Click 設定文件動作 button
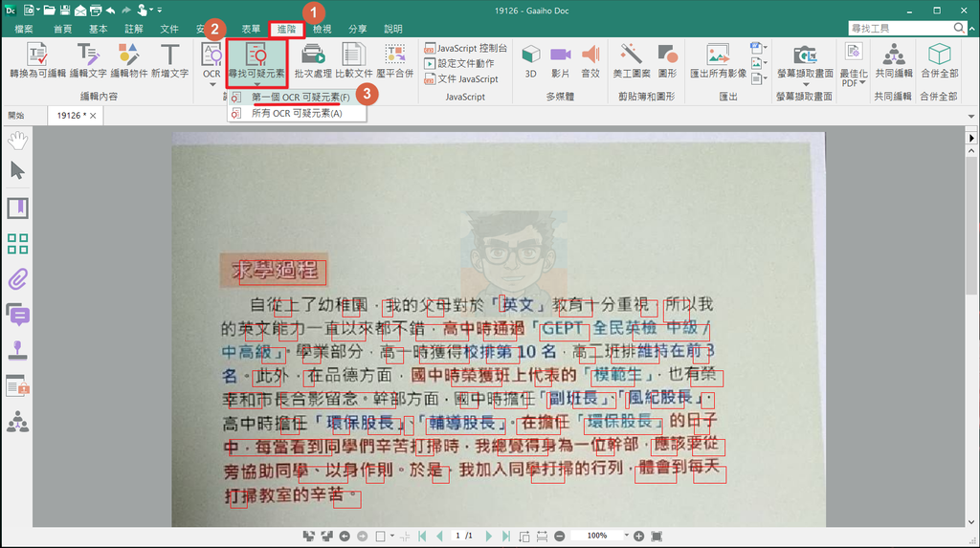 click(x=459, y=64)
